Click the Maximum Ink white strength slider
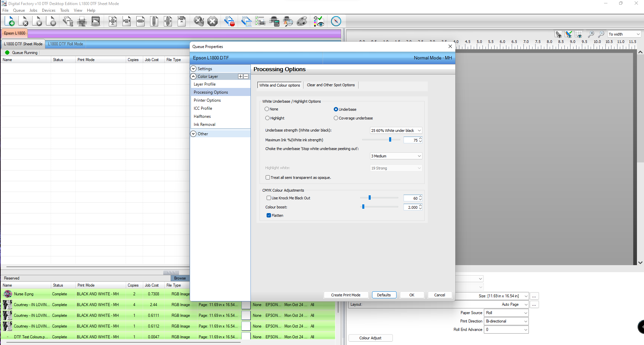This screenshot has height=345, width=644. [390, 140]
